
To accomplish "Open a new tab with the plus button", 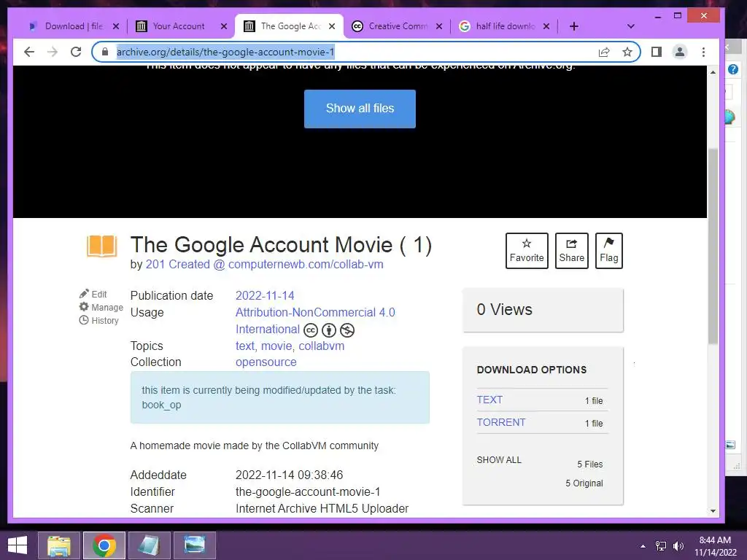I will point(574,26).
